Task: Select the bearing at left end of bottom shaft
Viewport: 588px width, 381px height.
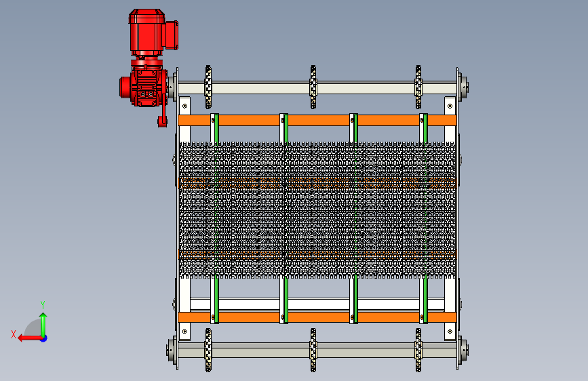Action: point(172,350)
